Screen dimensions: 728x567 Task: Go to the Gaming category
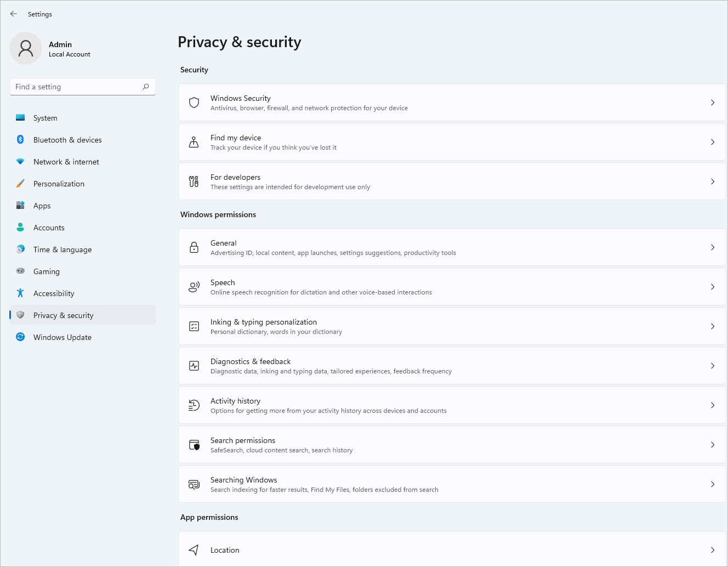(x=83, y=271)
